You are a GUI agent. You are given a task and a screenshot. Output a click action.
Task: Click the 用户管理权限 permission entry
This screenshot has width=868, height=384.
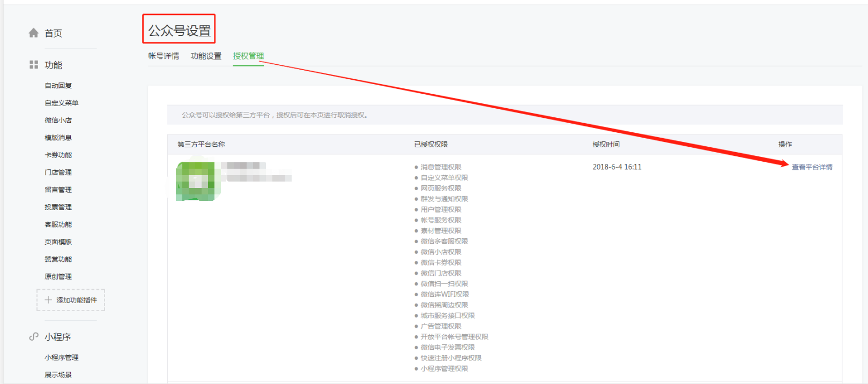(x=441, y=209)
